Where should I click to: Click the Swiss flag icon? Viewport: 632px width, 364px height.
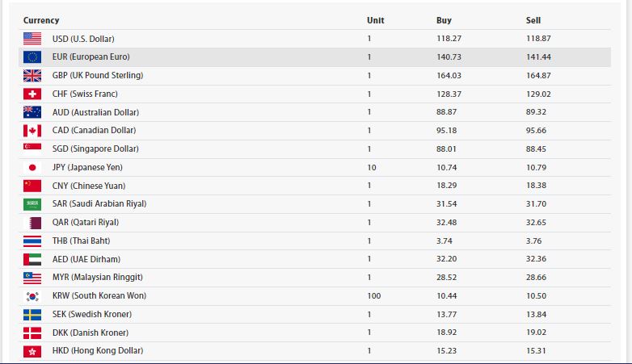click(32, 94)
